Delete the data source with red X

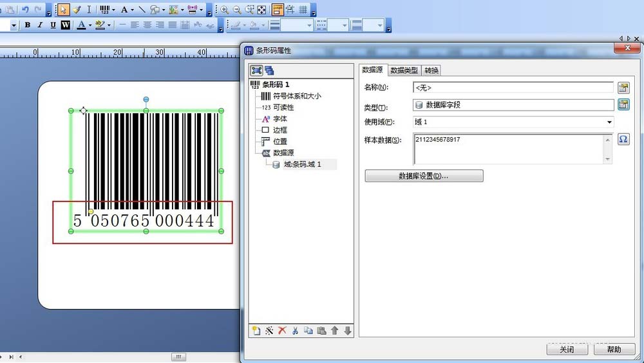[282, 331]
